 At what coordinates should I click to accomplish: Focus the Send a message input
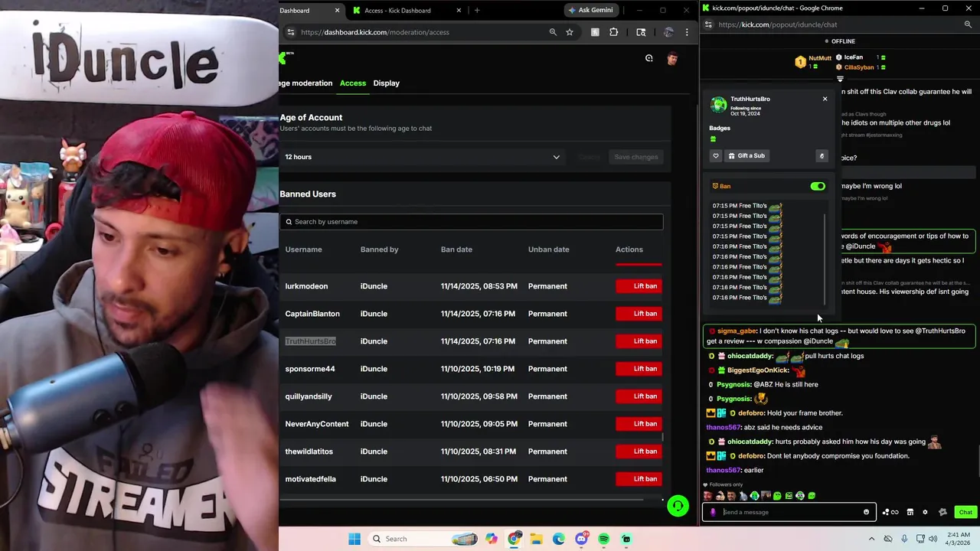pos(789,512)
